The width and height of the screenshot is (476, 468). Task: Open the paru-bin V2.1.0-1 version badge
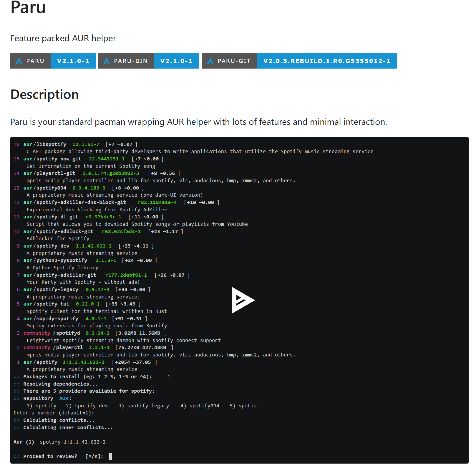point(176,61)
